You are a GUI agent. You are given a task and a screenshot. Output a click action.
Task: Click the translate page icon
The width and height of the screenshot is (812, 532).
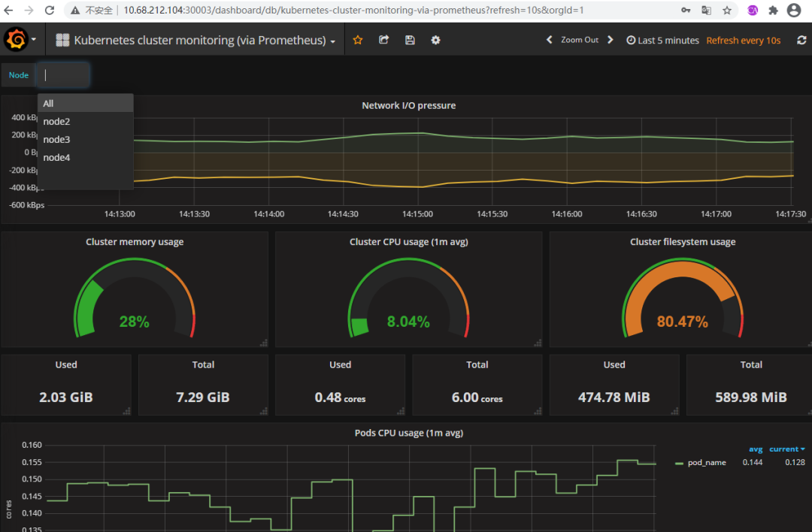coord(706,11)
